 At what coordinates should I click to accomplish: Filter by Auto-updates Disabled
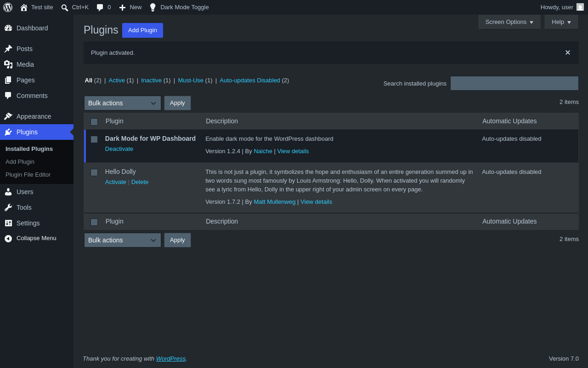point(250,80)
